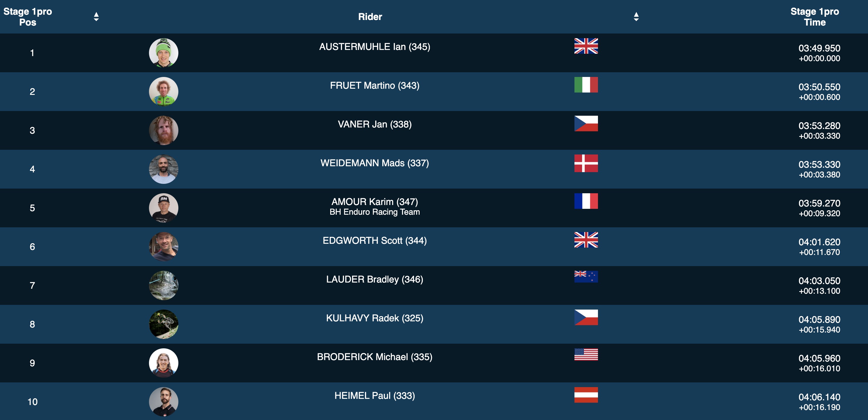Click KULHAVY Radek (325) name
The width and height of the screenshot is (868, 420).
click(x=374, y=318)
